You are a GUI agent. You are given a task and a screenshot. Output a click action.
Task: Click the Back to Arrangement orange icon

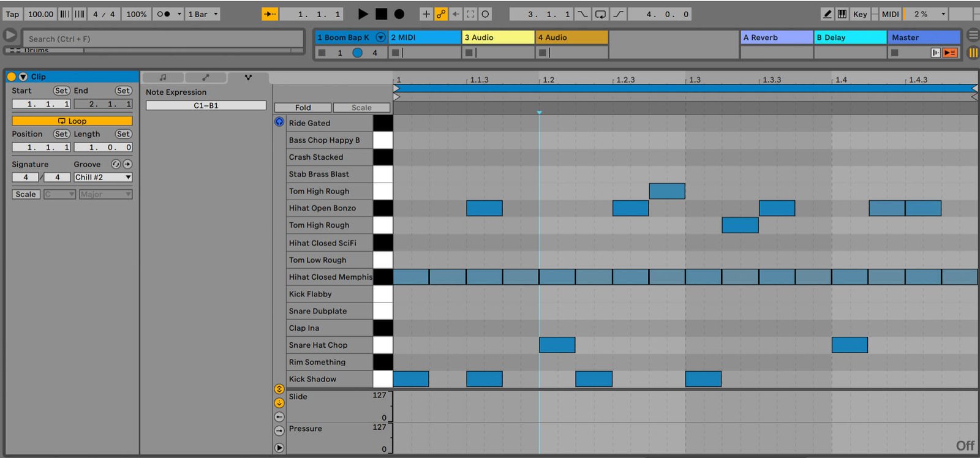[x=950, y=53]
